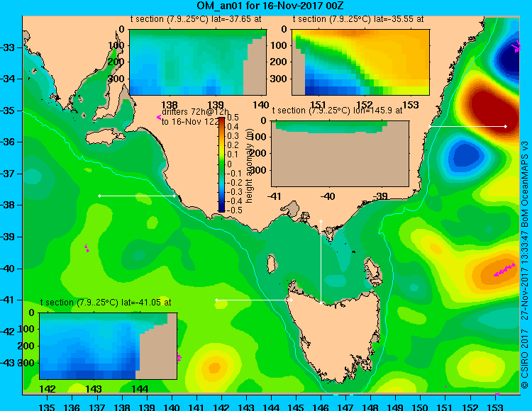Click the magenta drifter marker near the drifters legend
The width and height of the screenshot is (532, 411).
click(159, 117)
